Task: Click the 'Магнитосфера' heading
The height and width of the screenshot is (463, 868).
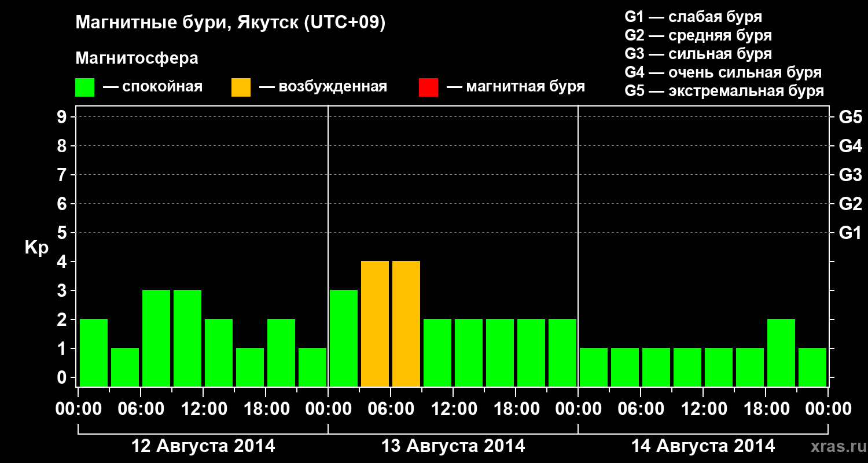Action: click(x=137, y=58)
